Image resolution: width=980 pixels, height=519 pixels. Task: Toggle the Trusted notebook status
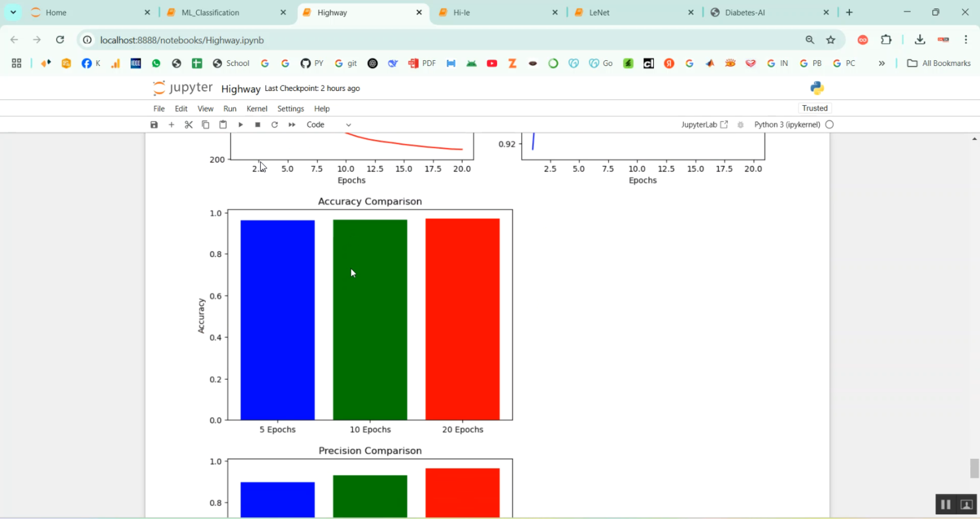[815, 109]
